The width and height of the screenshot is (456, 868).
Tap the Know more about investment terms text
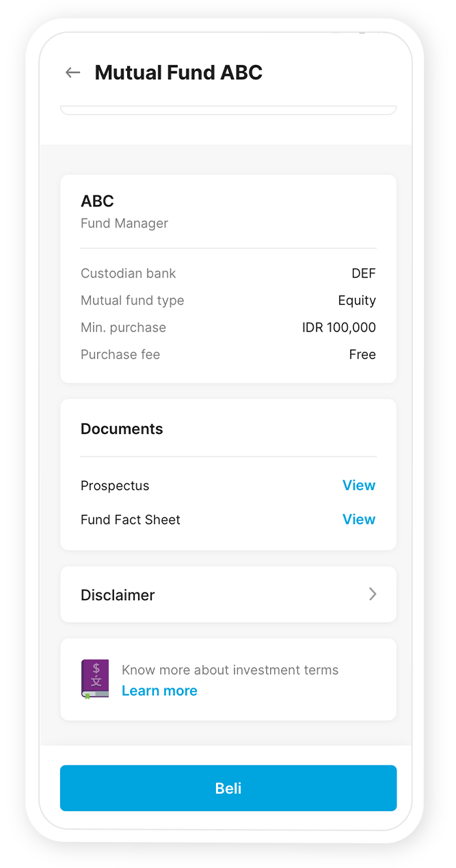click(230, 670)
